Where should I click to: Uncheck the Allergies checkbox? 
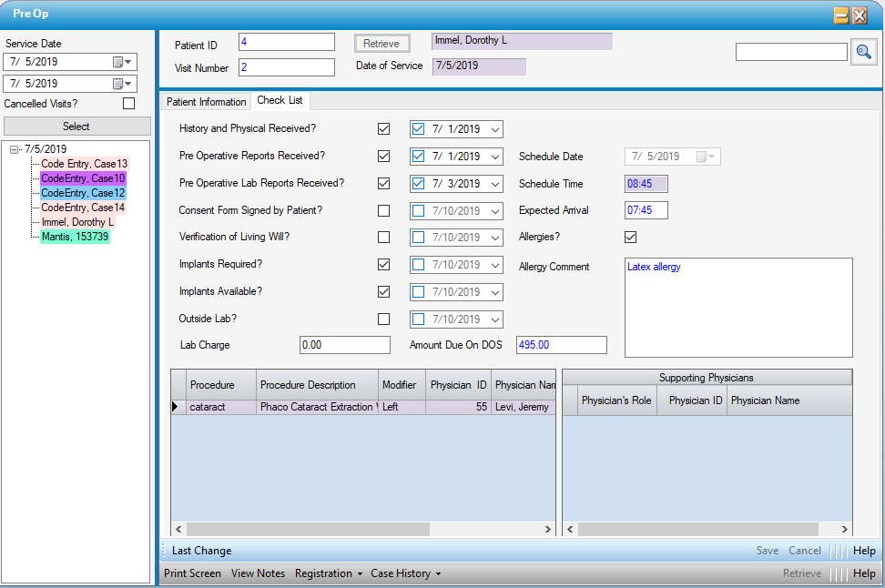point(630,238)
